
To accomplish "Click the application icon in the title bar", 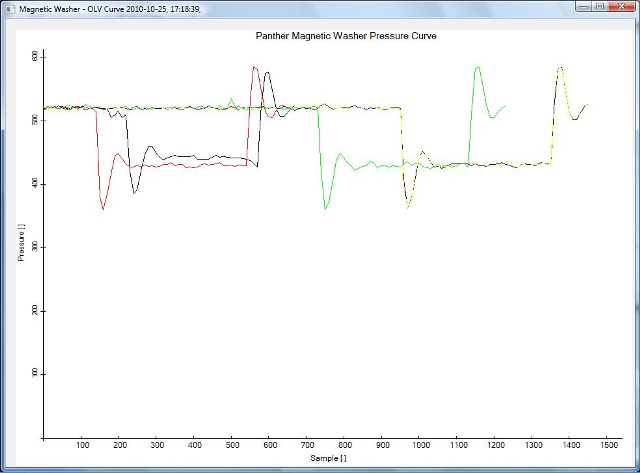I will tap(10, 7).
